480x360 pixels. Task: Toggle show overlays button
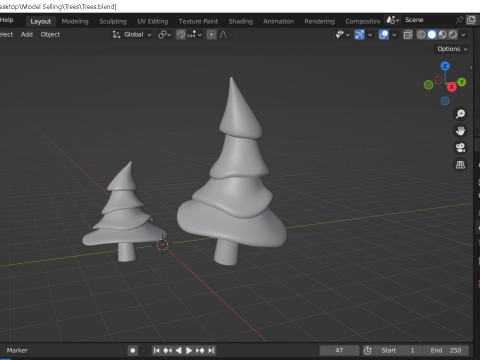click(384, 35)
